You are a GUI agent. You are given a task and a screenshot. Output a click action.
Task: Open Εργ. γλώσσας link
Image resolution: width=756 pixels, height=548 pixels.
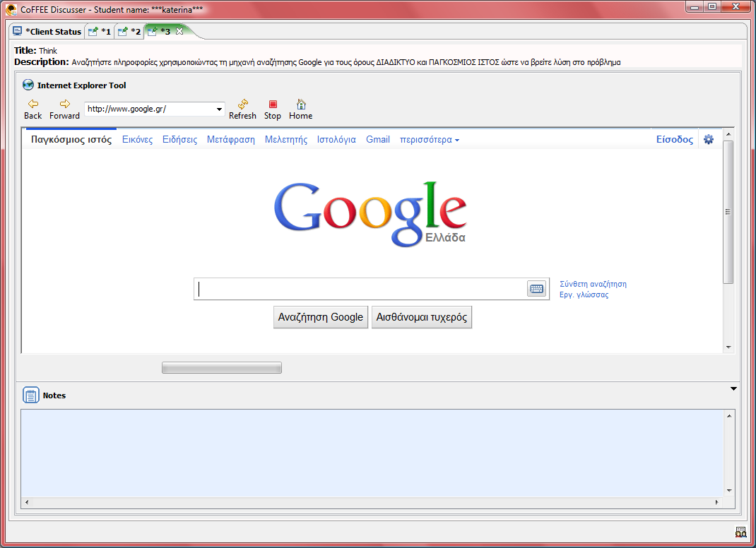584,294
